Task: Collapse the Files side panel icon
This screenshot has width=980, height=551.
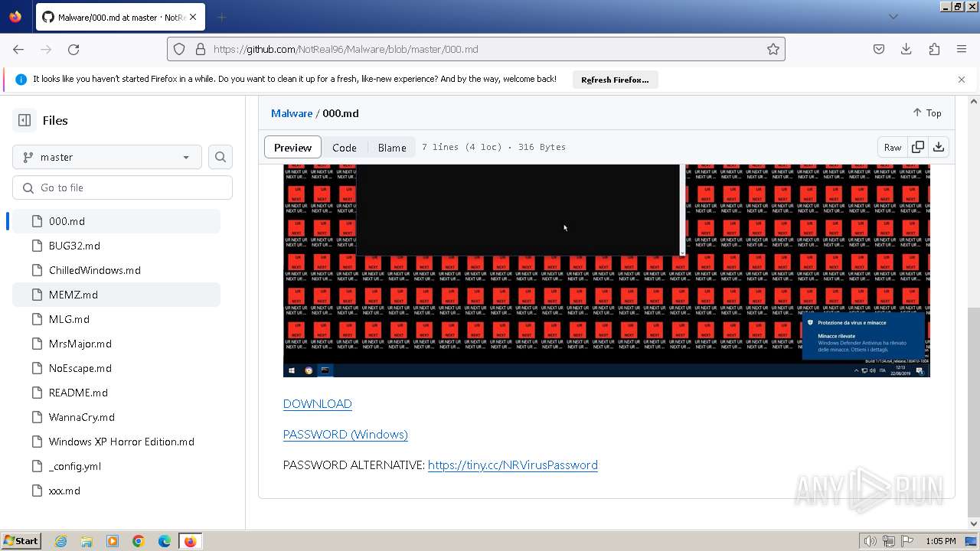Action: (x=24, y=120)
